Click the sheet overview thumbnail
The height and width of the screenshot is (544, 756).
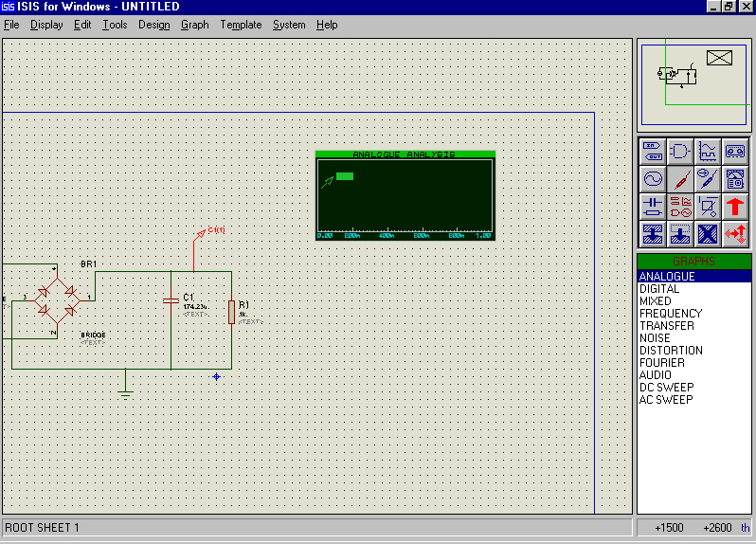[x=694, y=84]
